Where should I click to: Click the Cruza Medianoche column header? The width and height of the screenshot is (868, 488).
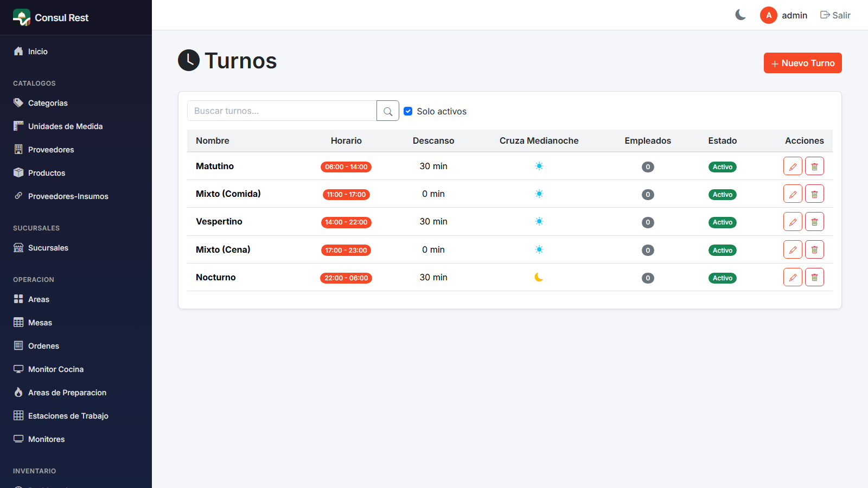pos(539,140)
